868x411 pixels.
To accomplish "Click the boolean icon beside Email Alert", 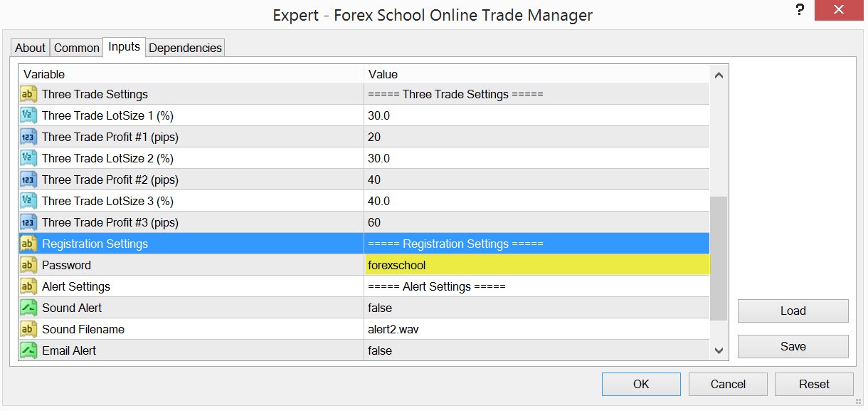I will point(28,350).
